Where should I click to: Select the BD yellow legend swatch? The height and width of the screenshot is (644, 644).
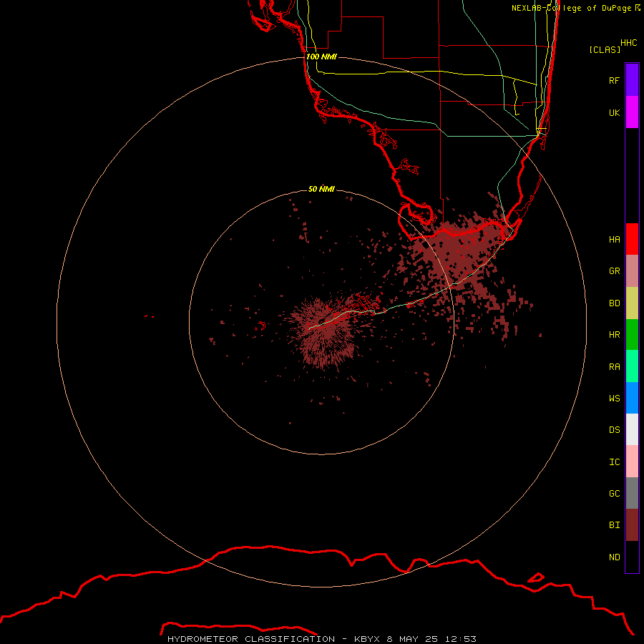point(632,303)
